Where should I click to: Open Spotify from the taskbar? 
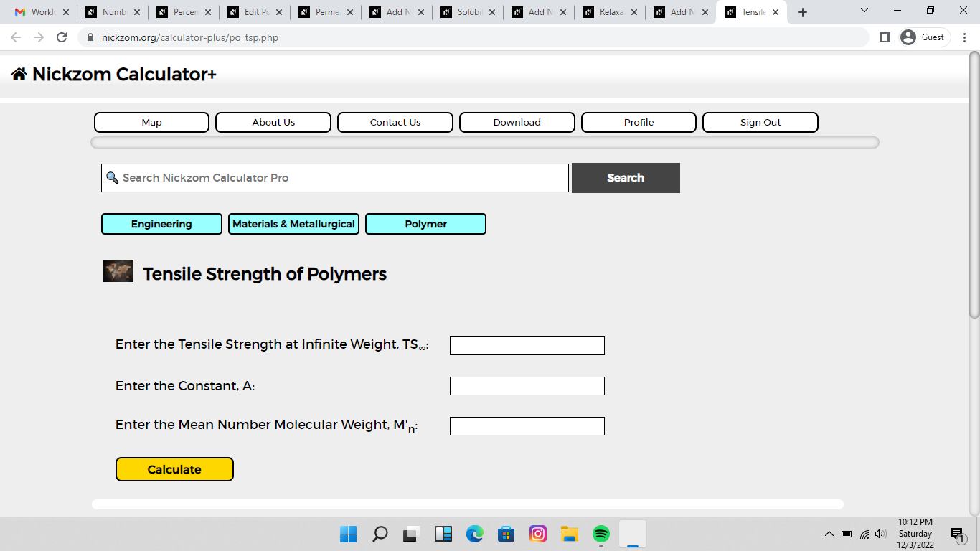(601, 534)
